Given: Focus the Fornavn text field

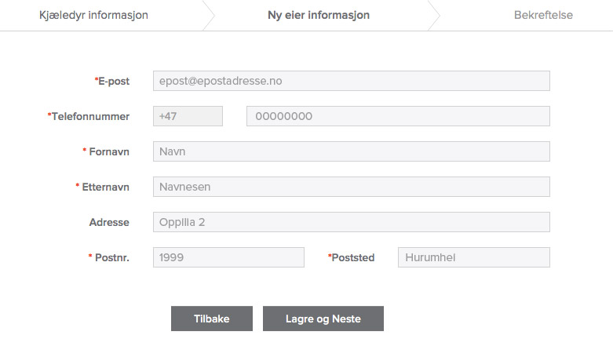Looking at the screenshot, I should tap(351, 151).
